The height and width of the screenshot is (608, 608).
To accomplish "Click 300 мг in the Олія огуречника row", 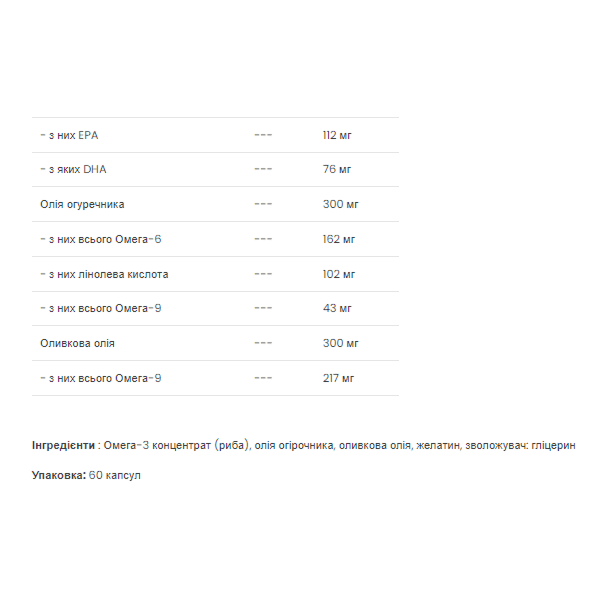I will tap(340, 204).
